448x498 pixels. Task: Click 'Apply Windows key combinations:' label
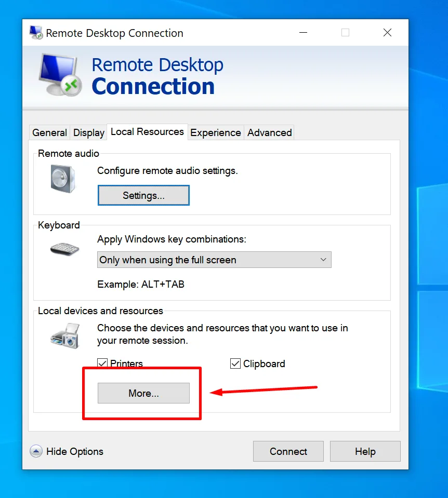(172, 239)
